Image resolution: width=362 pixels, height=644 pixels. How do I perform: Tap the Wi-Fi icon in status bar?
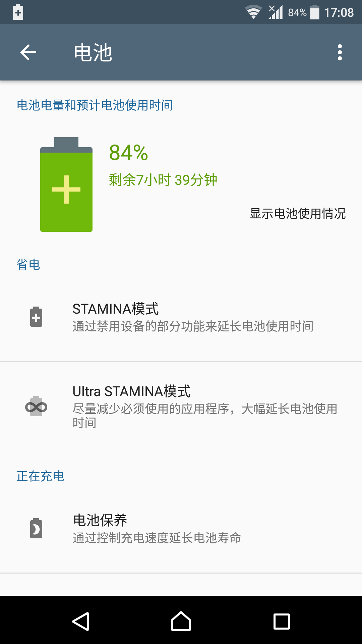(x=254, y=12)
